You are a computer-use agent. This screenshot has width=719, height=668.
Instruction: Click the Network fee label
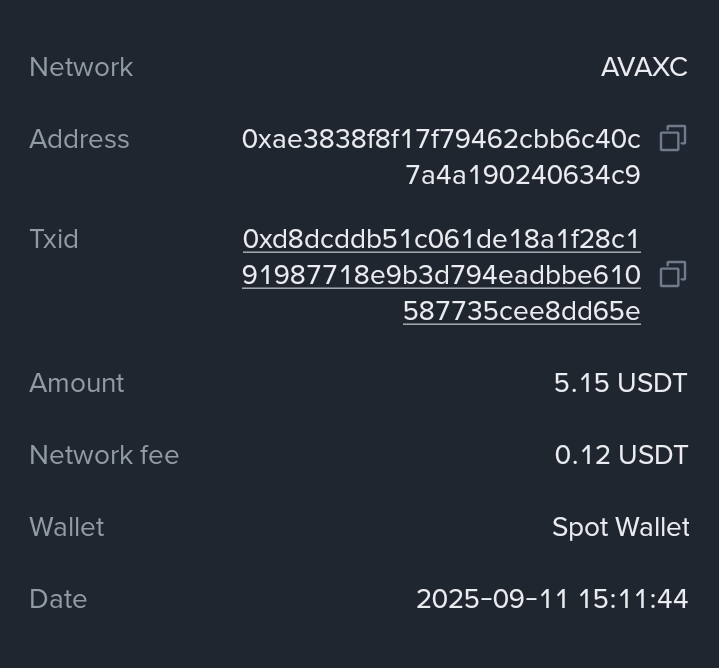point(104,456)
